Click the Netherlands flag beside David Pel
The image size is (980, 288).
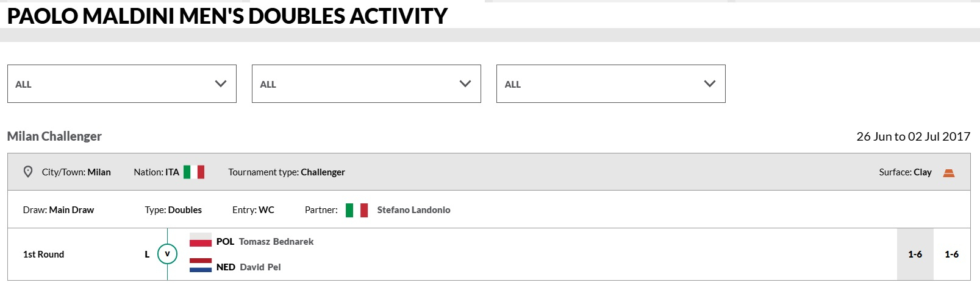(201, 265)
